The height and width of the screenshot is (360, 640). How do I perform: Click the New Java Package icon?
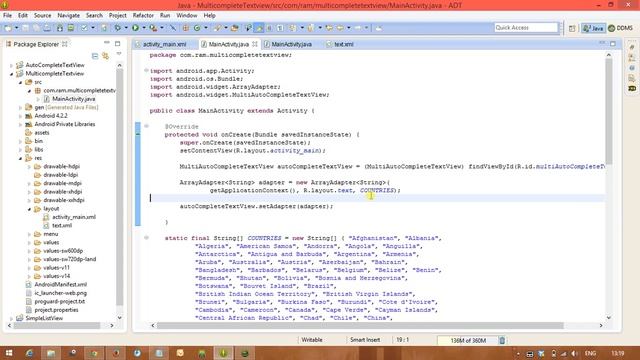186,28
